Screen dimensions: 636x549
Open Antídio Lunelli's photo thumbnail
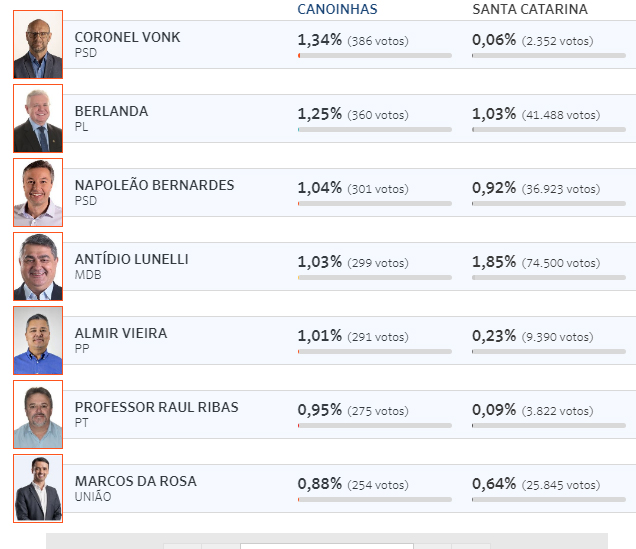point(38,266)
